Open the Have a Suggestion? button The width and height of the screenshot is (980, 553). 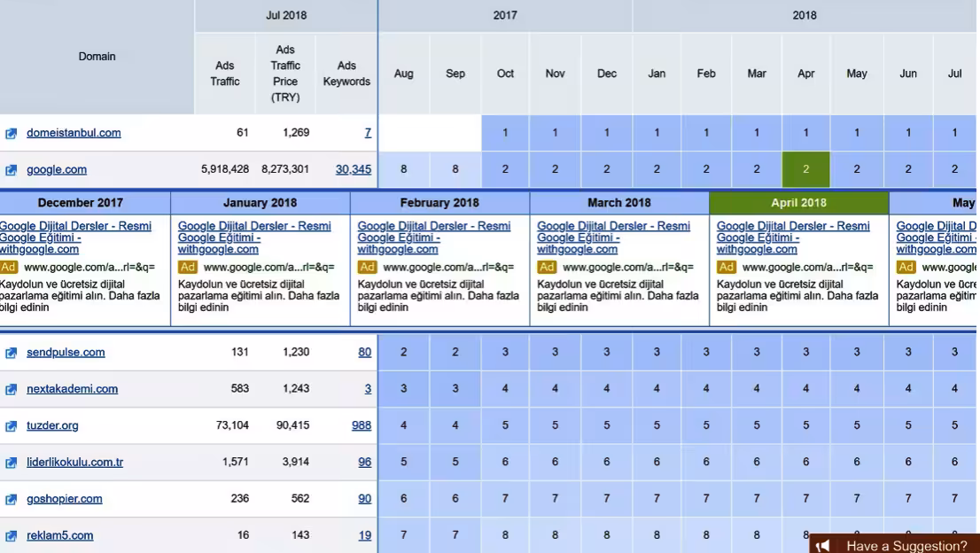pos(906,545)
